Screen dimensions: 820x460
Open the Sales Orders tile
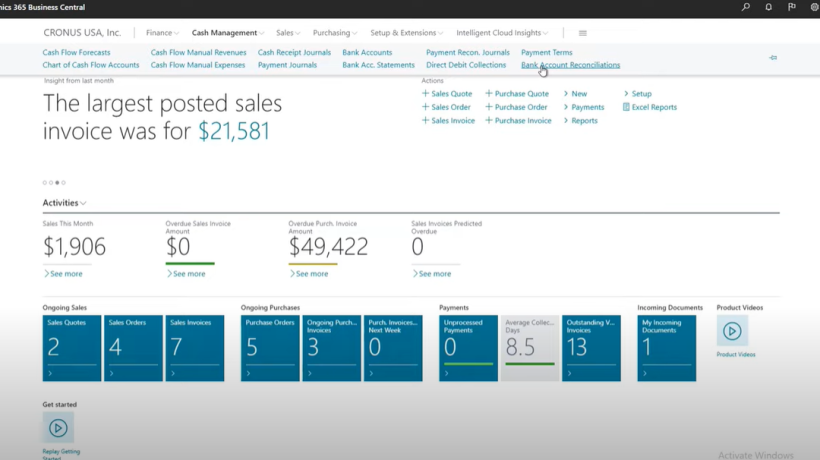(133, 348)
